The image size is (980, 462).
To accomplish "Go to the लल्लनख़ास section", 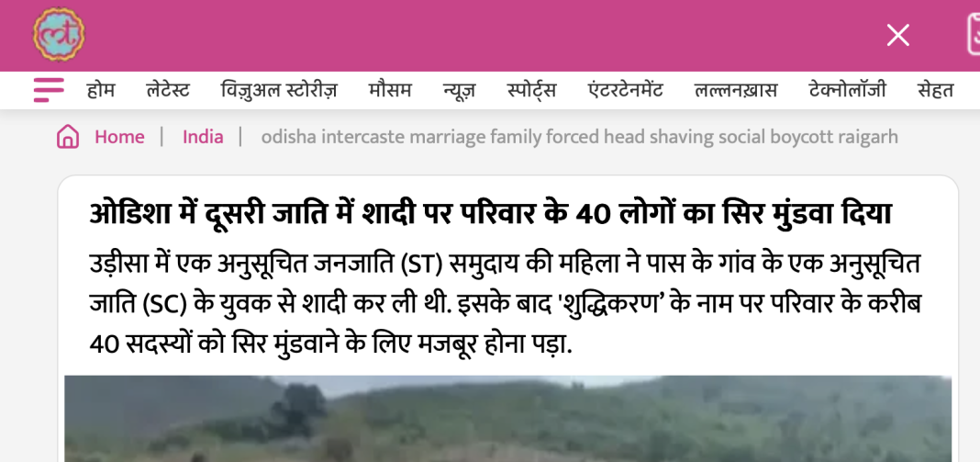I will coord(736,91).
